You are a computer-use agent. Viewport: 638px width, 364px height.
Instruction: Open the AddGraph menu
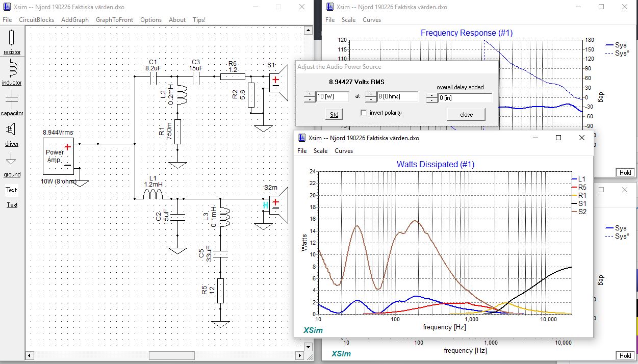[x=75, y=19]
